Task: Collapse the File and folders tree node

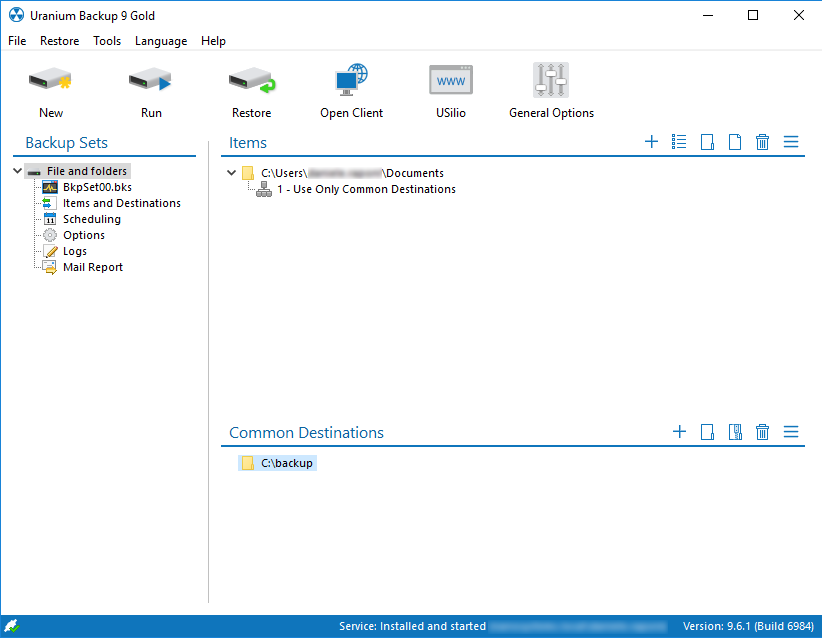Action: tap(19, 171)
